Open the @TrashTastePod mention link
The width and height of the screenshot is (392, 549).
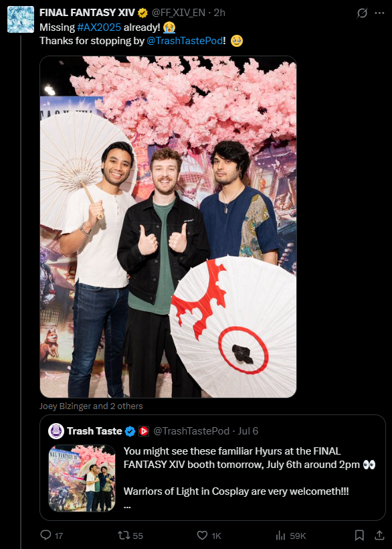(185, 41)
